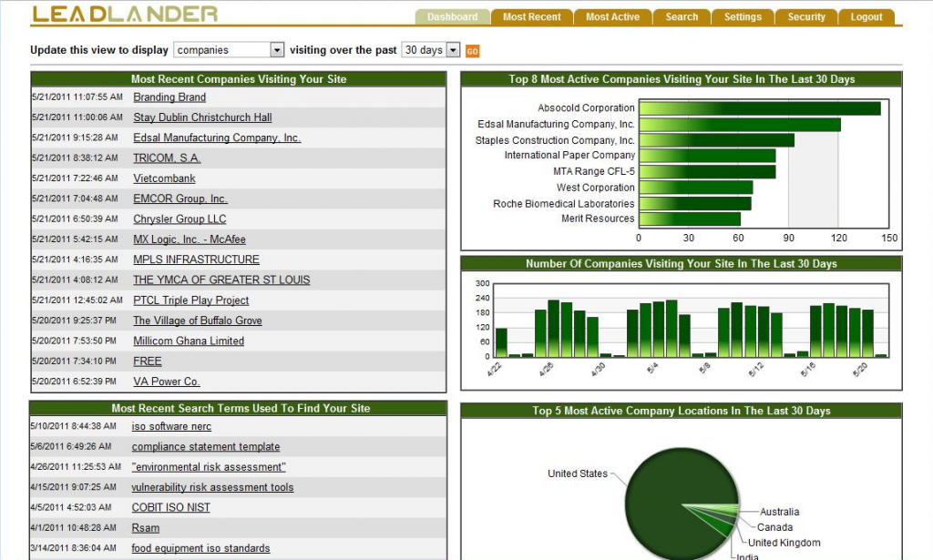This screenshot has width=933, height=560.
Task: Open Stay Dublin Christchurch Hall link
Action: (202, 117)
